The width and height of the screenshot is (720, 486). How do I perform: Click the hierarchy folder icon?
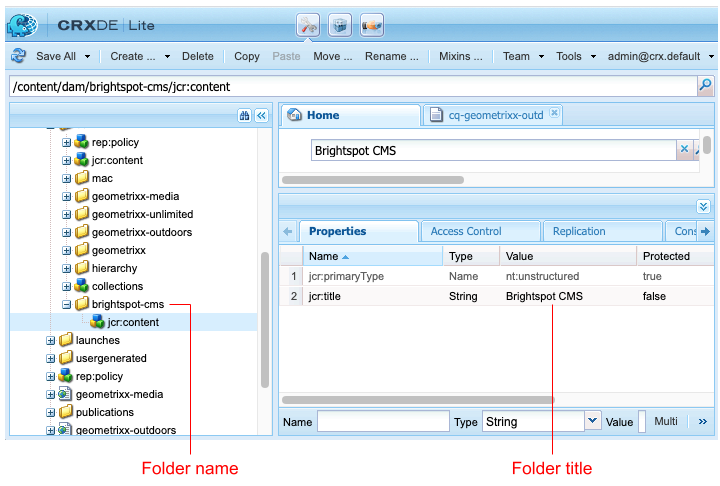point(82,267)
